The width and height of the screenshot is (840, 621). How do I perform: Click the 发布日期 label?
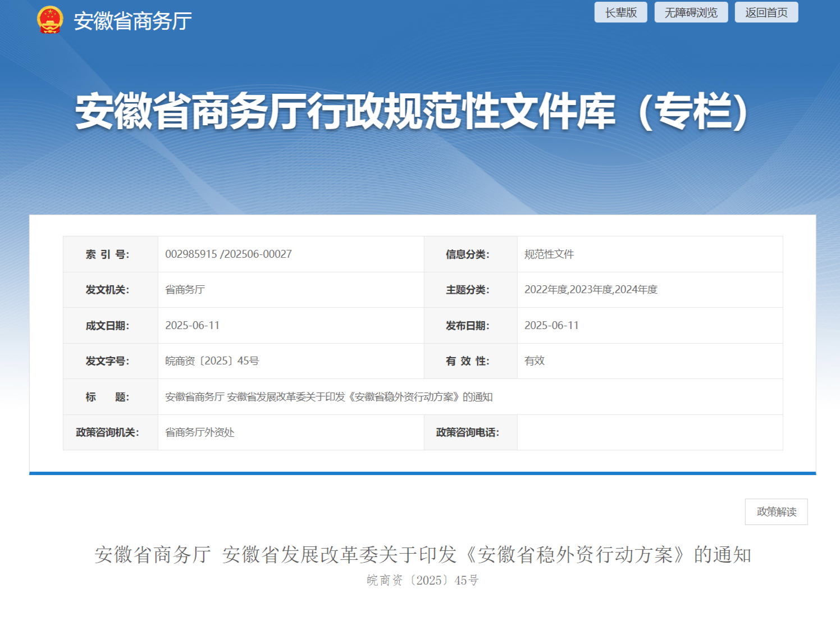pyautogui.click(x=467, y=326)
